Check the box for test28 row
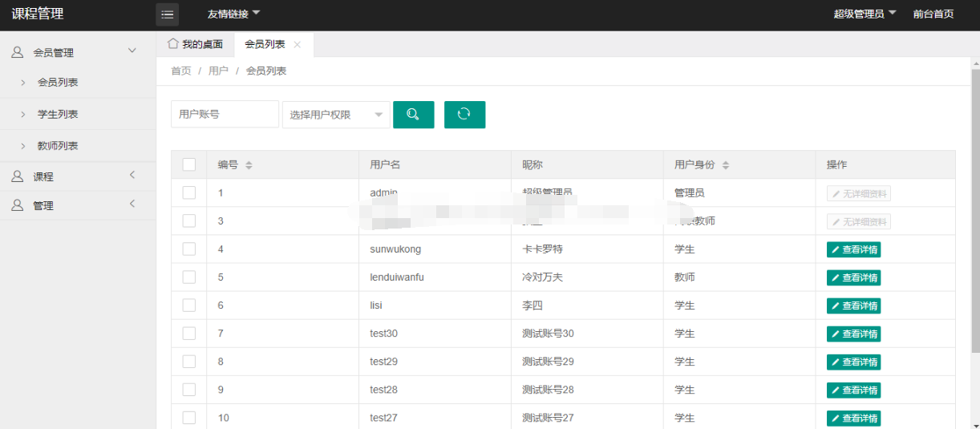The image size is (980, 429). [189, 389]
